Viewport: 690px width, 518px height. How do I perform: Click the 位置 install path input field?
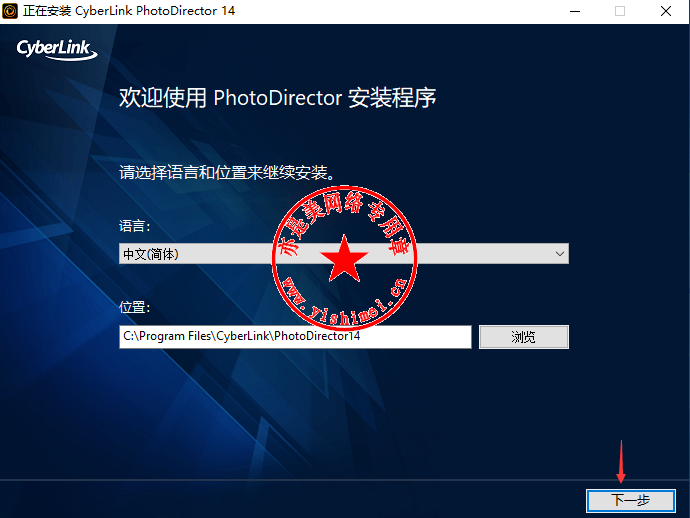tap(295, 337)
